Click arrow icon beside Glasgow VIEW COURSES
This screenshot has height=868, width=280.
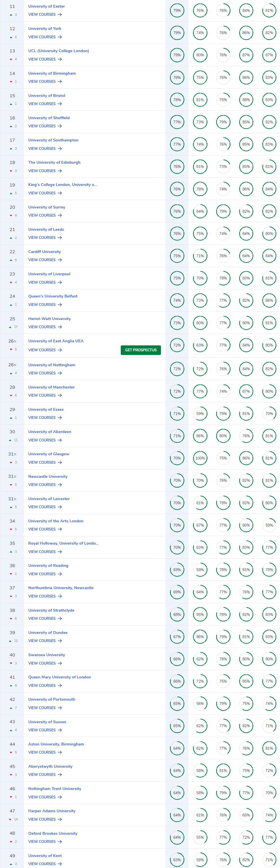(60, 462)
